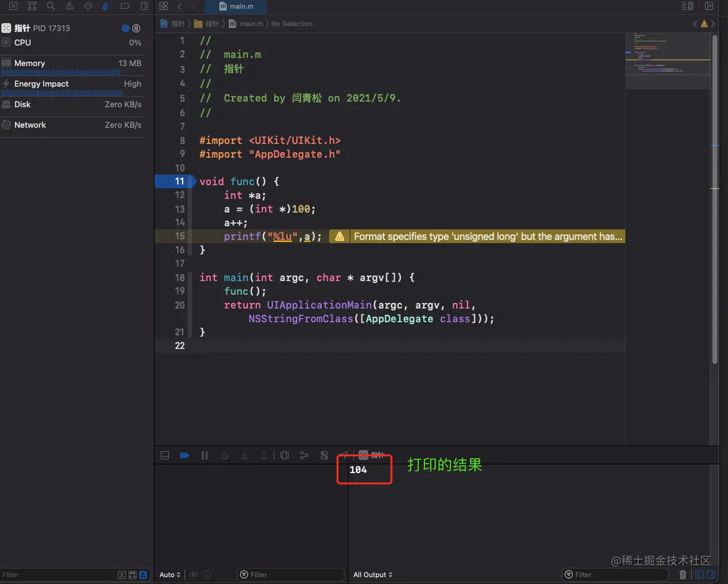728x584 pixels.
Task: Hide the debug area panel button
Action: click(x=165, y=456)
